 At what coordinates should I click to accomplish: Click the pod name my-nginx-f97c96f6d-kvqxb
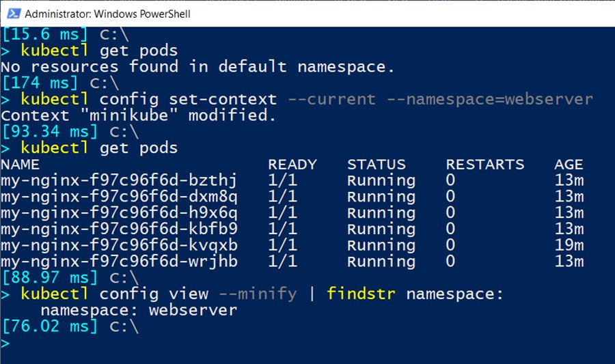(x=119, y=246)
